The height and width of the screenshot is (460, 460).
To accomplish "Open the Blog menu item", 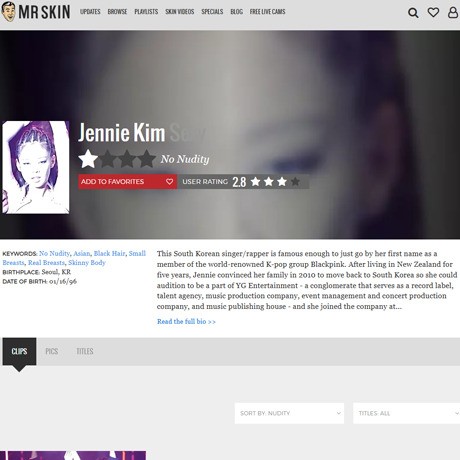I will click(236, 12).
